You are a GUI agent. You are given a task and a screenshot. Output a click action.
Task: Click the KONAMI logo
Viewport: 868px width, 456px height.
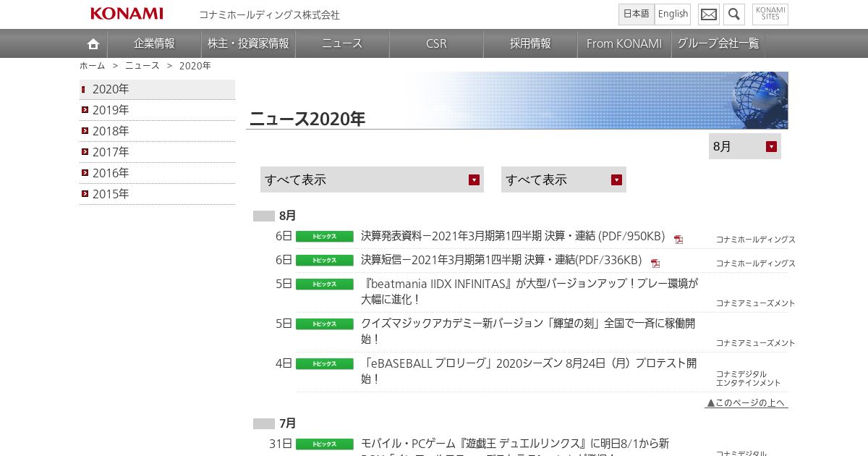[127, 14]
